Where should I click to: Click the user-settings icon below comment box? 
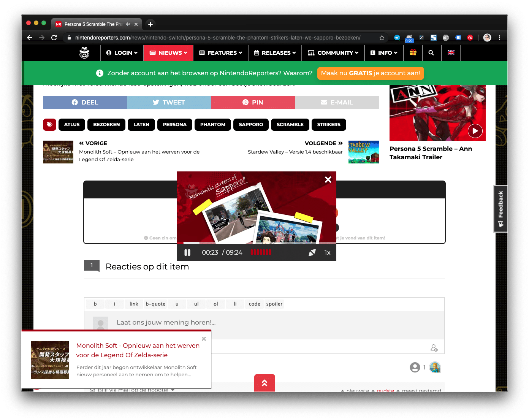pos(434,348)
